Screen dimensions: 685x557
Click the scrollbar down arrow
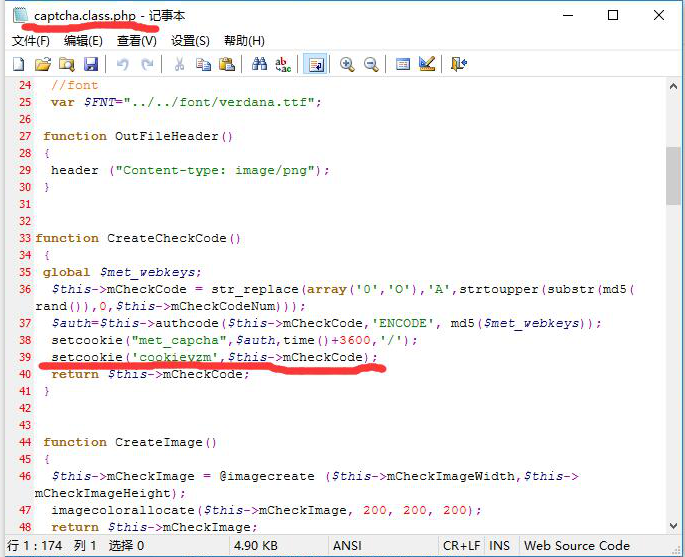click(x=673, y=526)
